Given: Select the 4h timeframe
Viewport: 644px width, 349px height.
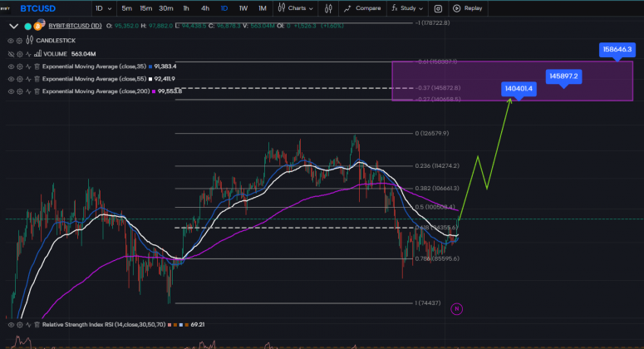Looking at the screenshot, I should 204,8.
